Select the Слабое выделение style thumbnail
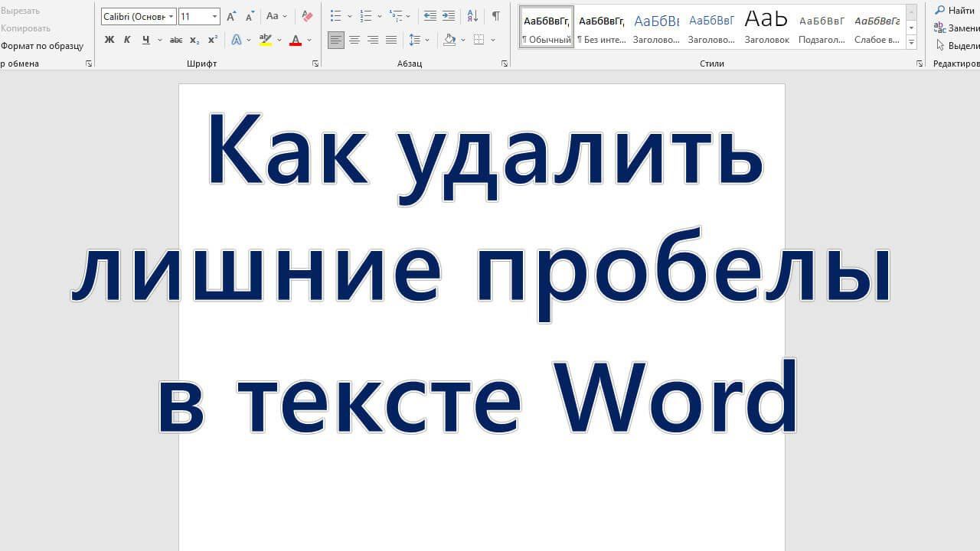980x551 pixels. [x=877, y=28]
